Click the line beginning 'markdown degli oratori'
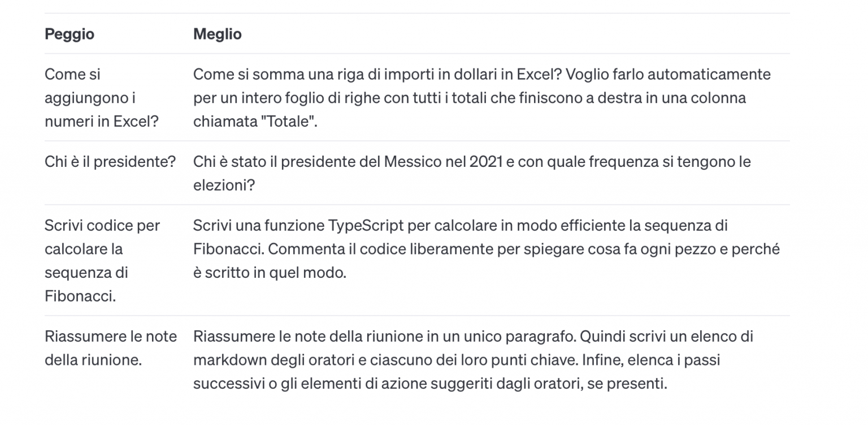Screen dimensions: 868x426 [457, 360]
